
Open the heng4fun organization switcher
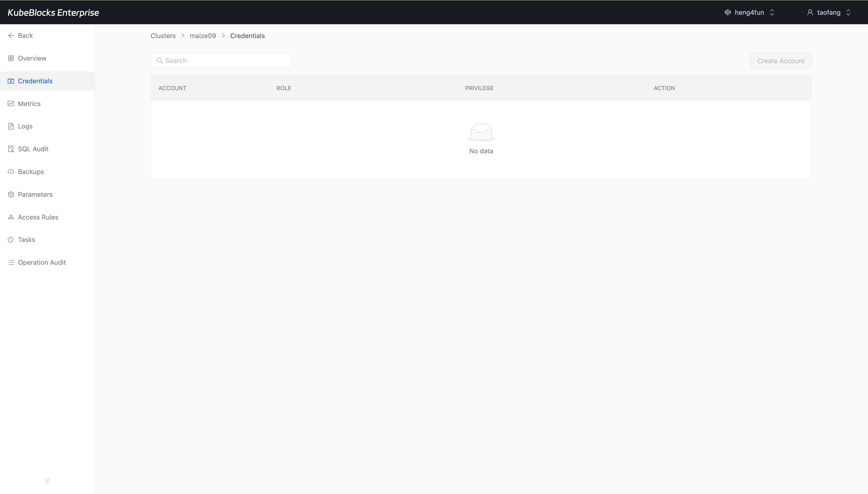point(750,12)
